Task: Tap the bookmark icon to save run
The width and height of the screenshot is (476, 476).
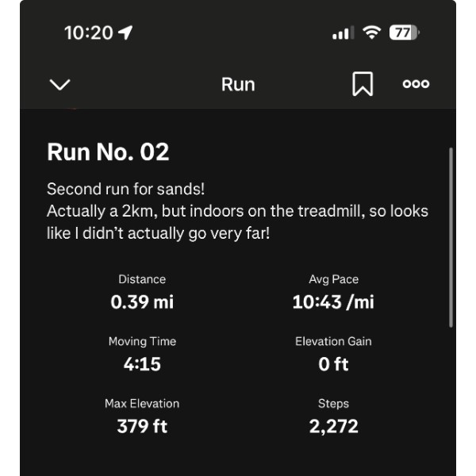Action: [363, 84]
